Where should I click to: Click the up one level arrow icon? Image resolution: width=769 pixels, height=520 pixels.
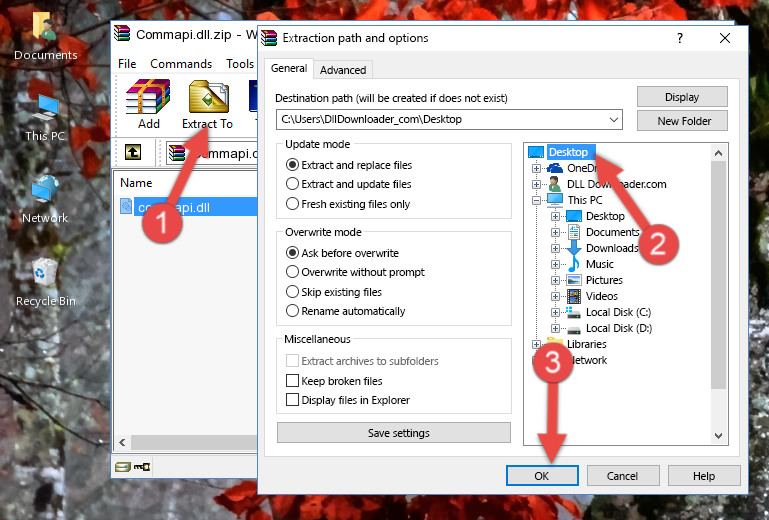pyautogui.click(x=133, y=153)
